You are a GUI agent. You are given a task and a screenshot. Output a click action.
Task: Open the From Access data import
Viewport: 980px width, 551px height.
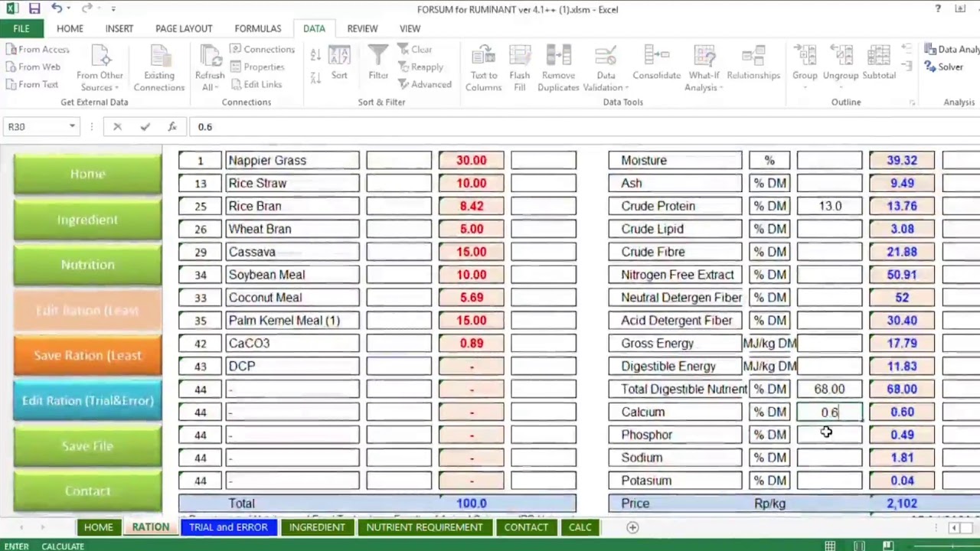(x=37, y=49)
